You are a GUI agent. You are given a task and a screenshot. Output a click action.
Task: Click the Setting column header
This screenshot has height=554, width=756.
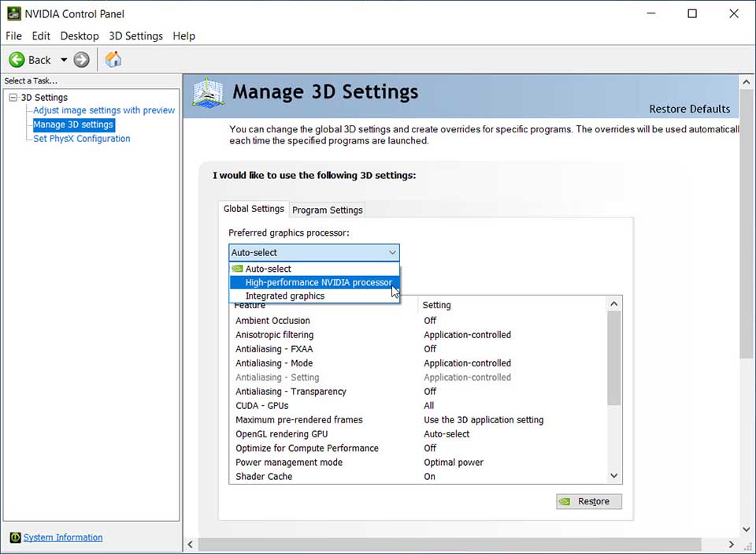[x=512, y=305]
